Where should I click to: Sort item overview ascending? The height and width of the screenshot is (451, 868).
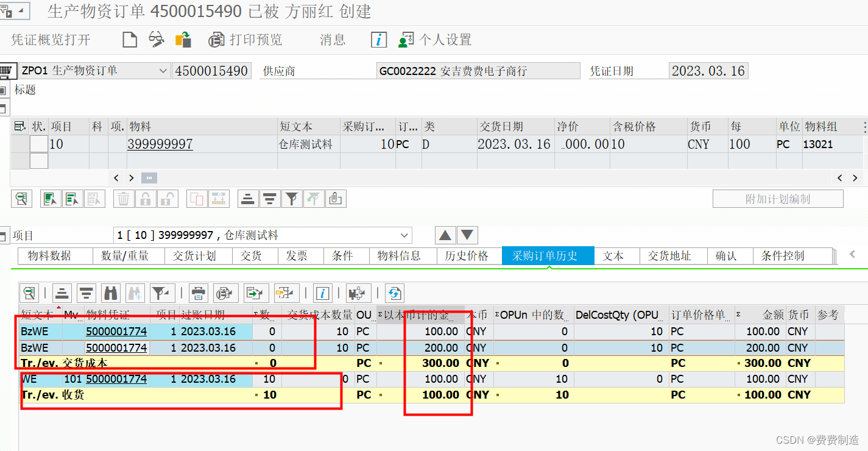[247, 199]
